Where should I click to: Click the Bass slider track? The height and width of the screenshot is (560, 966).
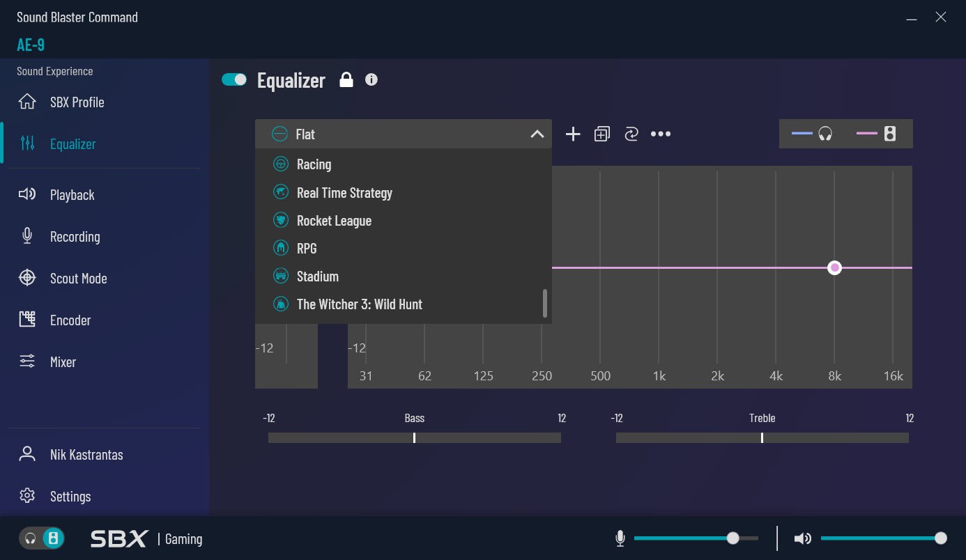(x=415, y=437)
